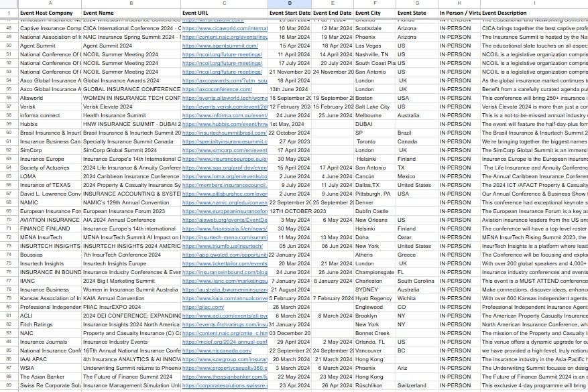This screenshot has height=392, width=588.
Task: Click the Event Name header cell
Action: pos(131,13)
